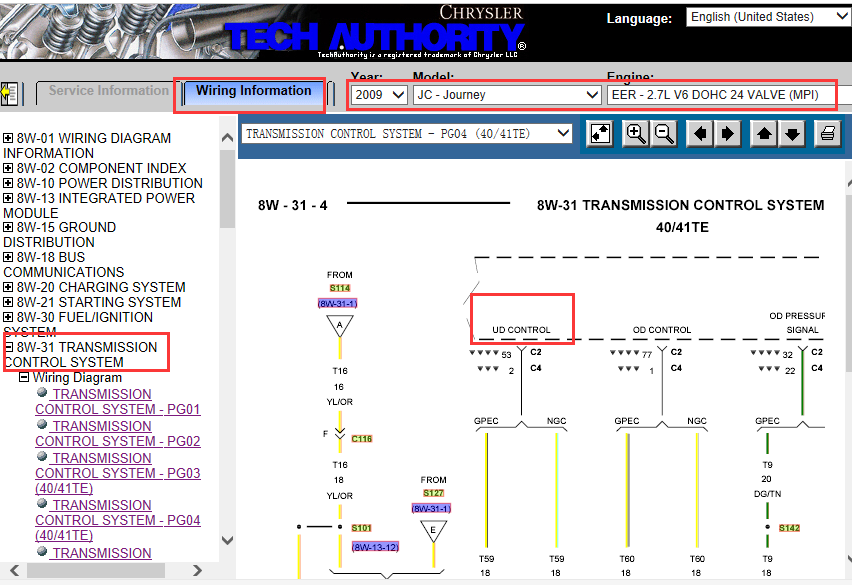
Task: Expand 8W-18 Bus Communications node
Action: 8,257
